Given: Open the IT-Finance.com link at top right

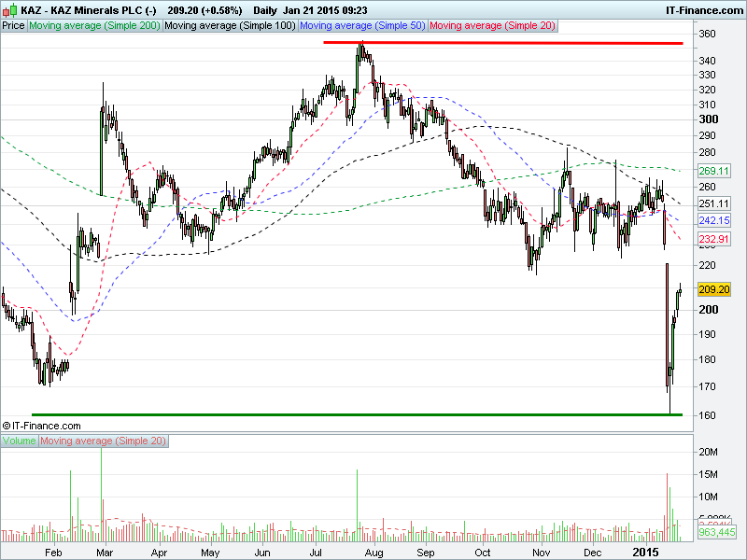Looking at the screenshot, I should tap(703, 9).
